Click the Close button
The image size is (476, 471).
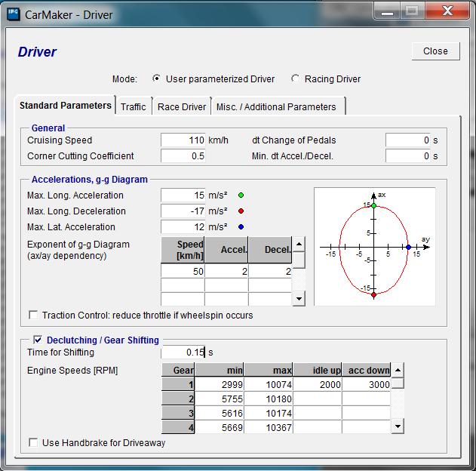[x=435, y=51]
